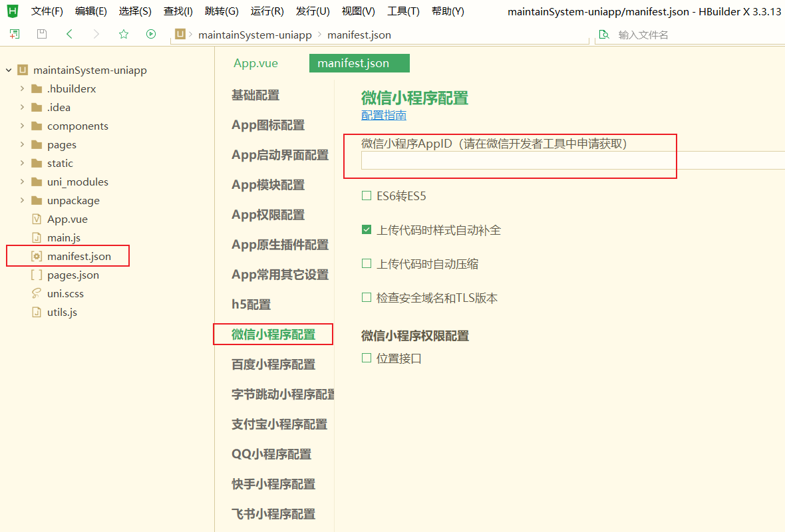
Task: Collapse the maintainSystem-uniapp project tree
Action: [x=7, y=70]
